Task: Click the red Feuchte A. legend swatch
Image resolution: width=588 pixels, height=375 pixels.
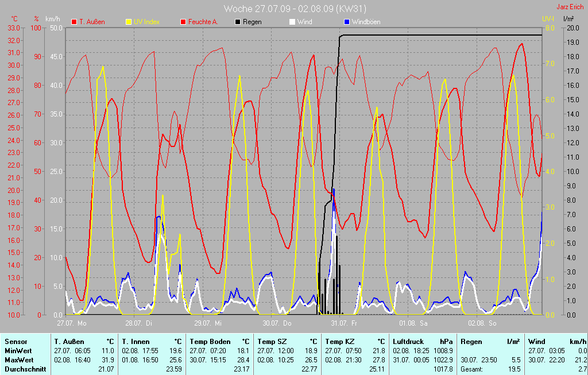Action: click(x=184, y=22)
